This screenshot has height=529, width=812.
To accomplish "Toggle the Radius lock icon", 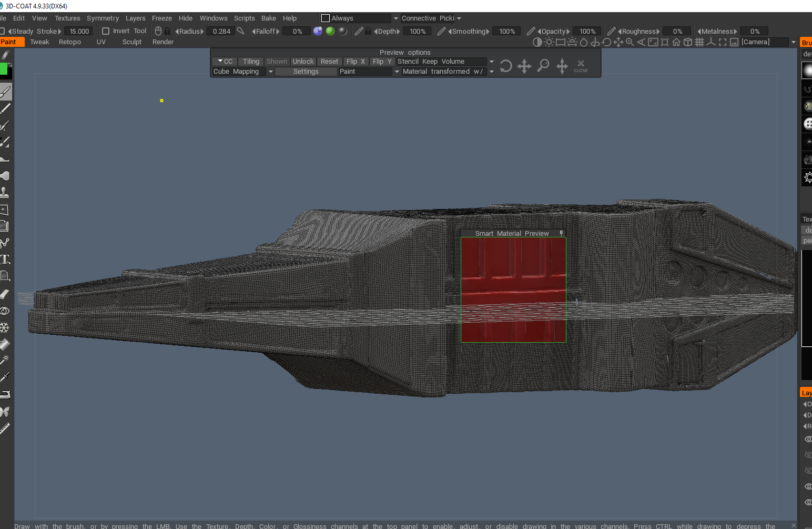I will 167,31.
